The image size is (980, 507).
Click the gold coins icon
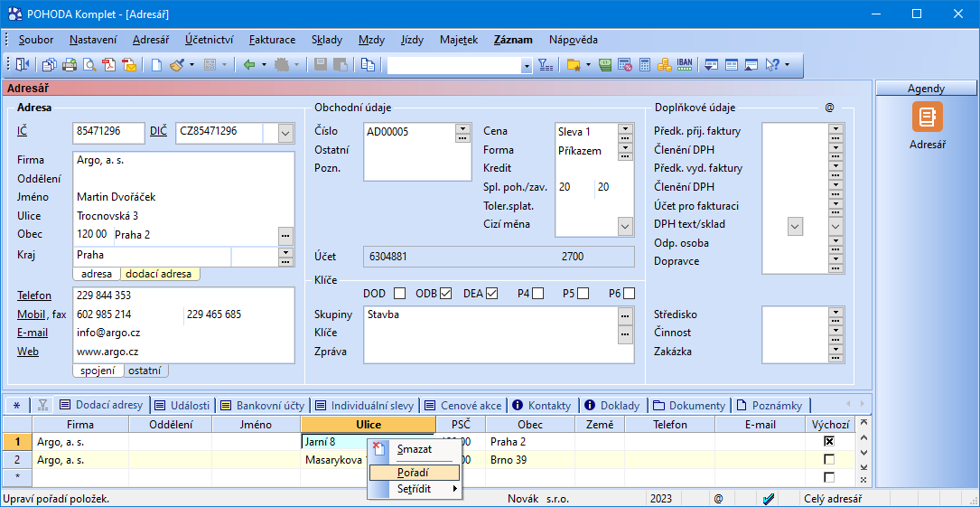click(664, 64)
